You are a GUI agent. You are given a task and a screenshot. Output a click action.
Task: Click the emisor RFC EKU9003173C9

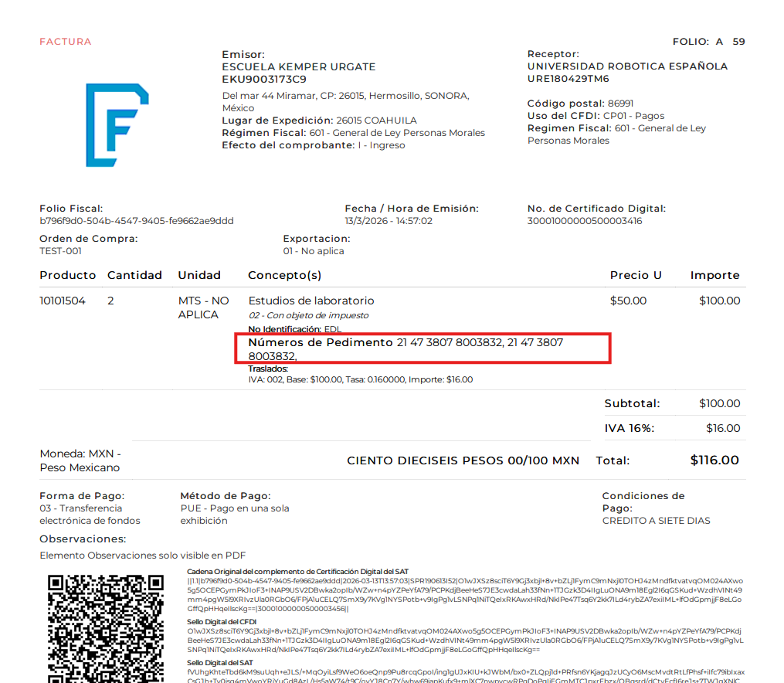coord(264,80)
